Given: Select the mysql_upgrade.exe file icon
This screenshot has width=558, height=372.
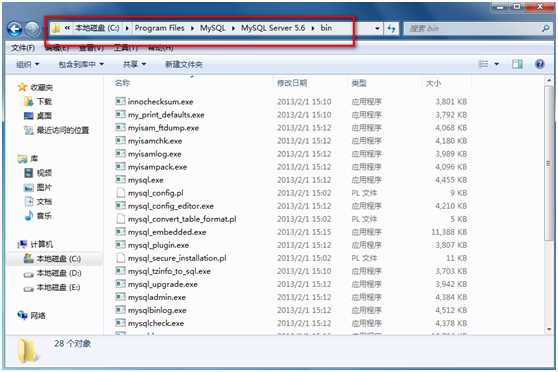Looking at the screenshot, I should pos(121,284).
